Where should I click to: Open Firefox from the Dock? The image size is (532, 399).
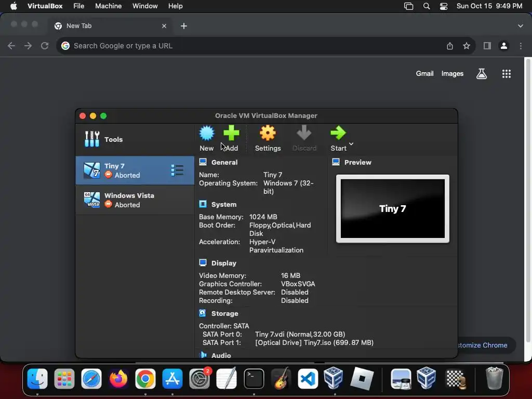point(118,379)
